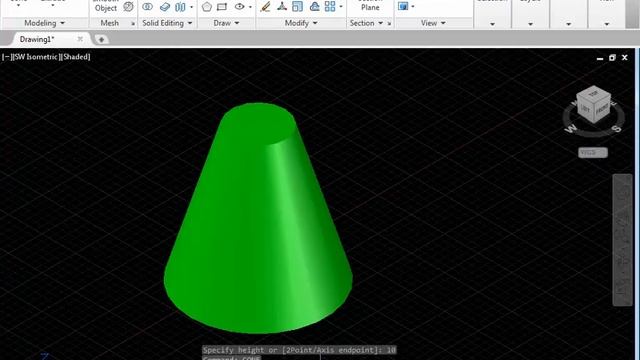The width and height of the screenshot is (640, 360).
Task: Open the Shaded visual style menu
Action: [x=75, y=57]
